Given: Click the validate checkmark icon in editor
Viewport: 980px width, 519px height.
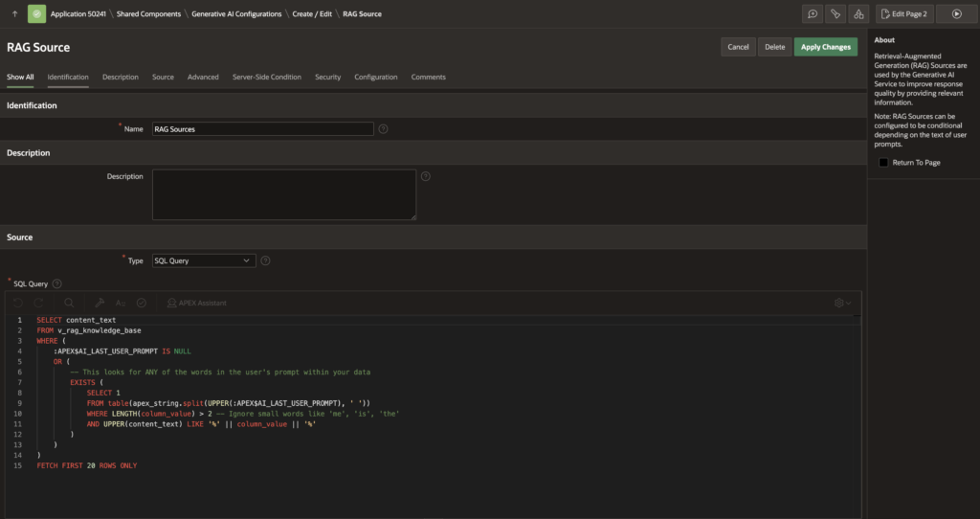Looking at the screenshot, I should tap(142, 303).
